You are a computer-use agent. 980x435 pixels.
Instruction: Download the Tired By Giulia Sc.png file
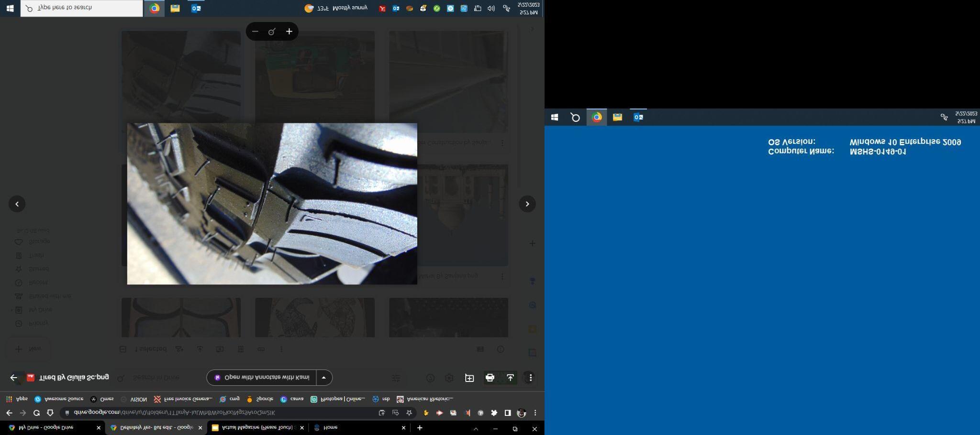pos(510,378)
